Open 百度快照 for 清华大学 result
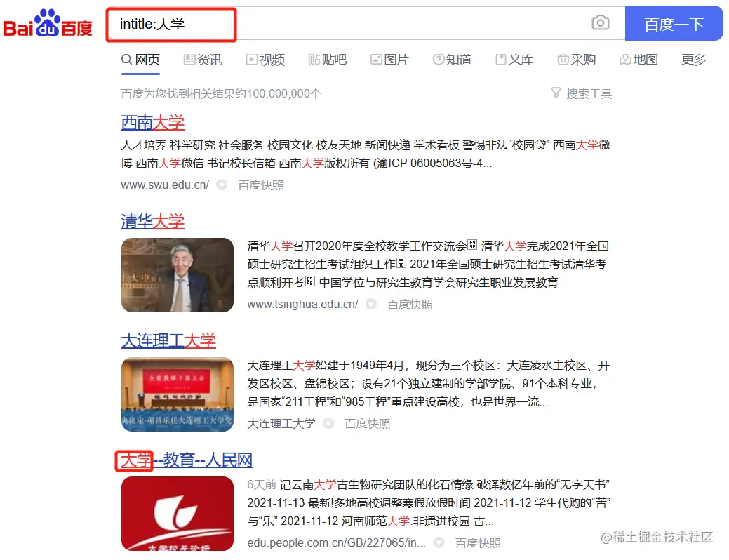The width and height of the screenshot is (729, 560). point(410,304)
